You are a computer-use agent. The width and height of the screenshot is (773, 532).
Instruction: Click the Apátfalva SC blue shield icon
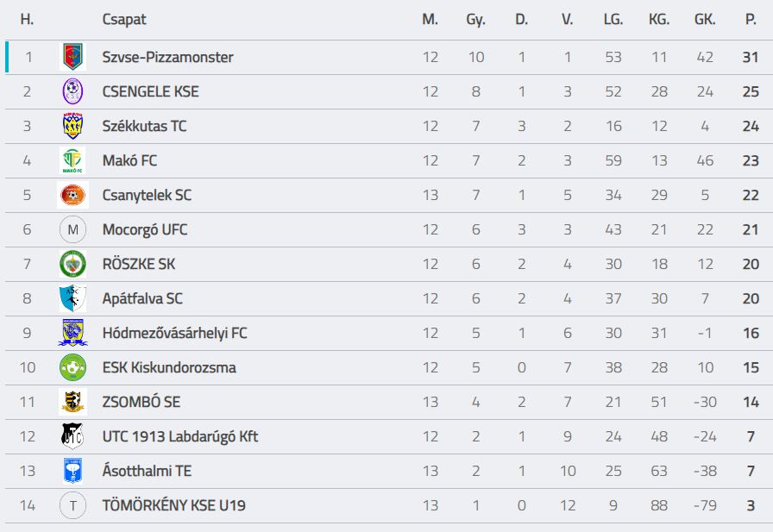coord(72,298)
